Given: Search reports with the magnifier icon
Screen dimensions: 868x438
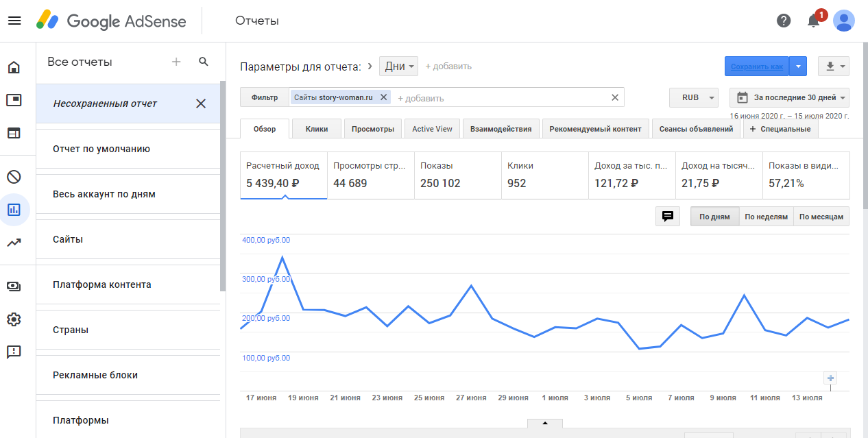Looking at the screenshot, I should point(204,62).
